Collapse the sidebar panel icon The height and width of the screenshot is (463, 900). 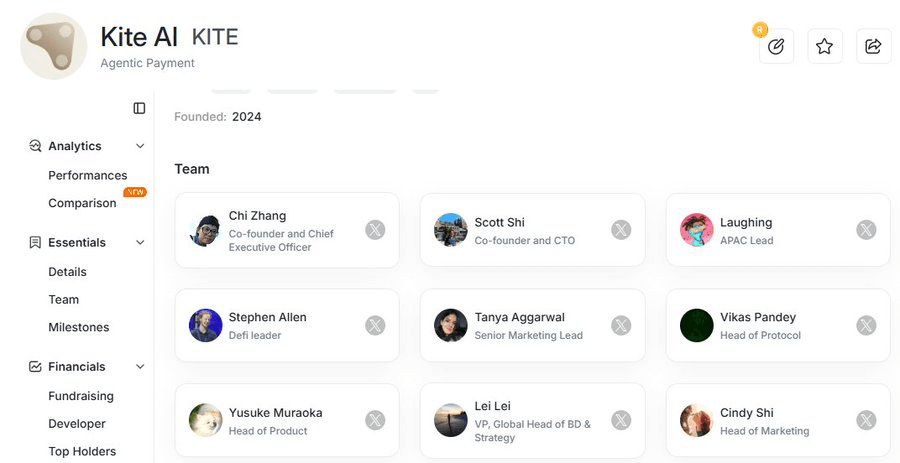pyautogui.click(x=139, y=108)
